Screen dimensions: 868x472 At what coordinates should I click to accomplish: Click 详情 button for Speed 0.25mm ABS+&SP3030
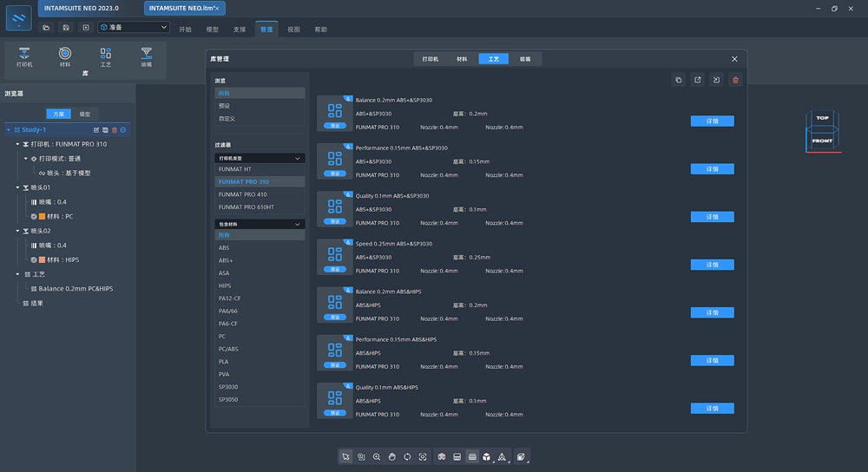pyautogui.click(x=712, y=265)
